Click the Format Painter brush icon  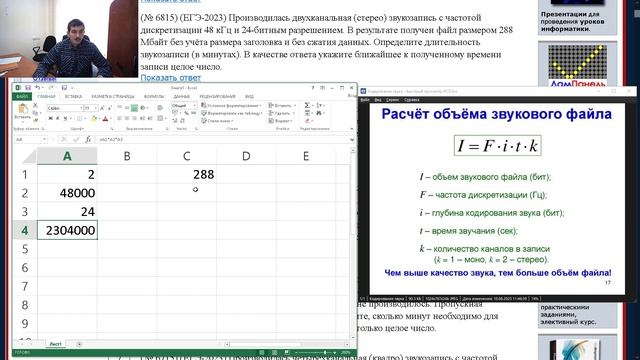(x=35, y=120)
